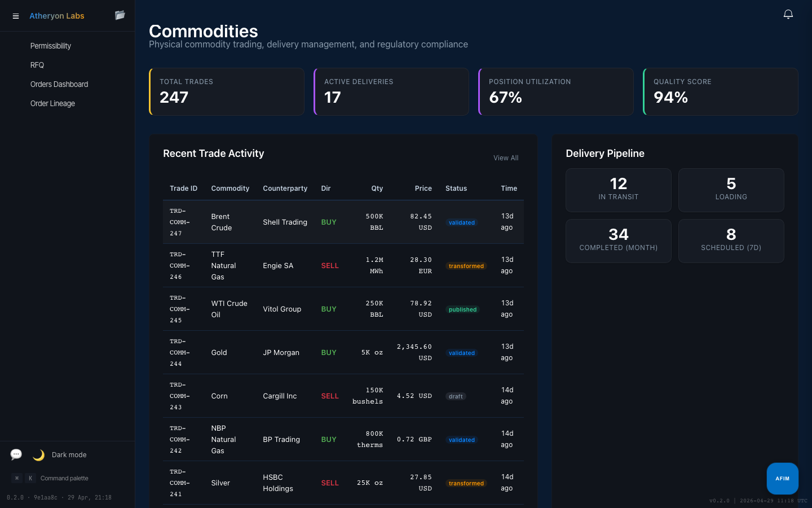Image resolution: width=812 pixels, height=508 pixels.
Task: Click the moon icon
Action: point(38,455)
